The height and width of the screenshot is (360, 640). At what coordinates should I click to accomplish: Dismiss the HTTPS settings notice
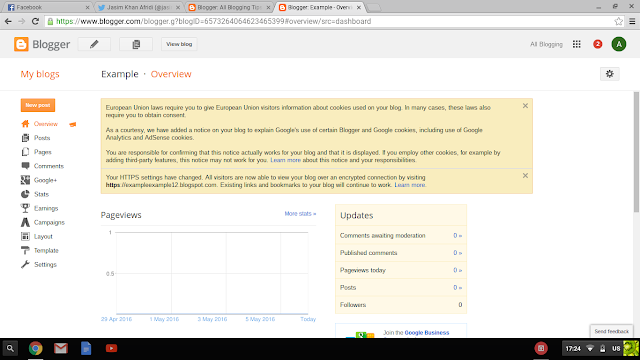525,176
